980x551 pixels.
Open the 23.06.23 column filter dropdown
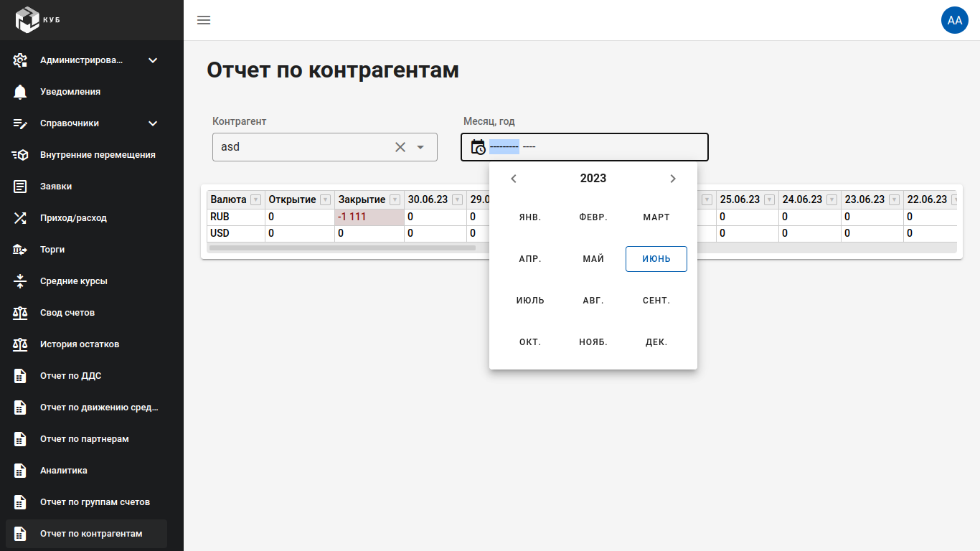[x=895, y=199]
